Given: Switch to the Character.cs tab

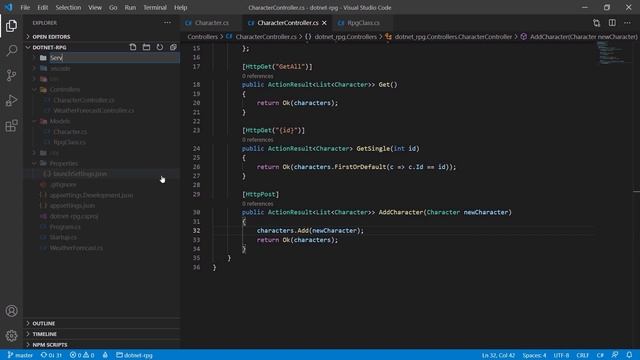Looking at the screenshot, I should tap(211, 23).
